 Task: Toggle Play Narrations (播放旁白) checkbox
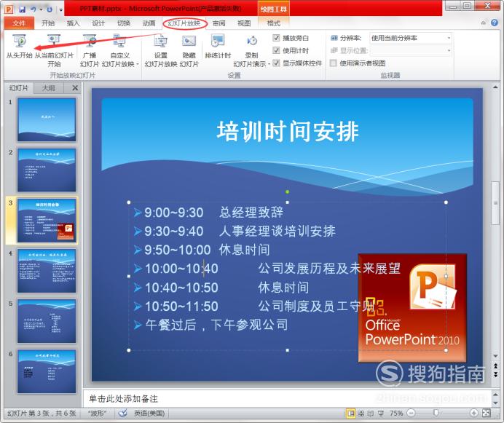[x=276, y=38]
